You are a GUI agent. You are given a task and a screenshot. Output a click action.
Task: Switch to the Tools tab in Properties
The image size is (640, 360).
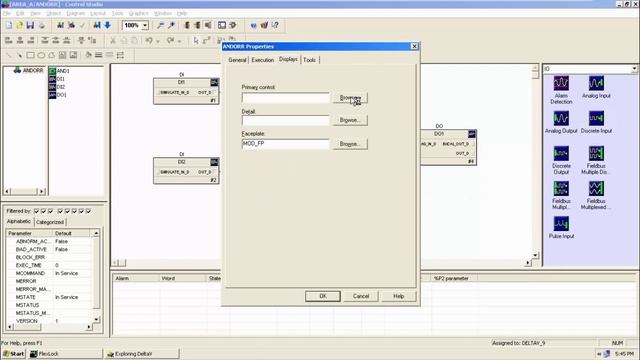pos(309,60)
